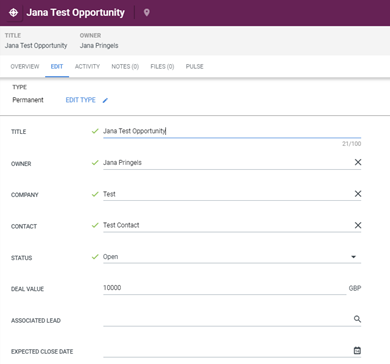
Task: Click the STATUS field label
Action: click(22, 258)
